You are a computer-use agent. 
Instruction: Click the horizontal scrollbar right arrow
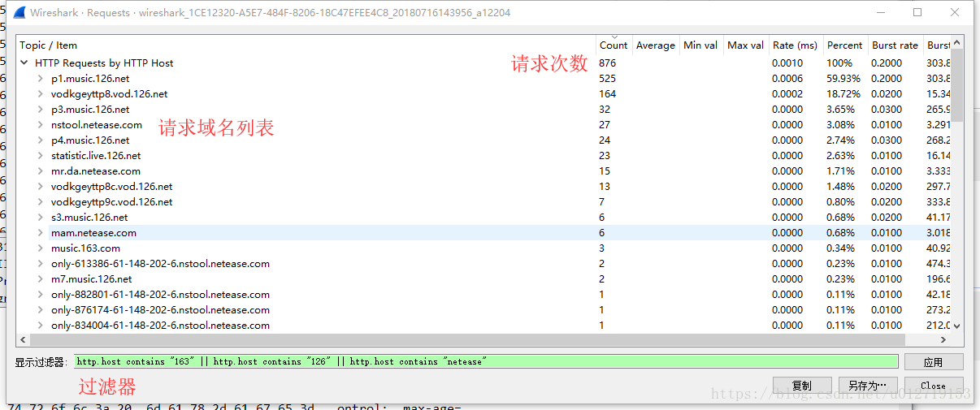point(945,339)
